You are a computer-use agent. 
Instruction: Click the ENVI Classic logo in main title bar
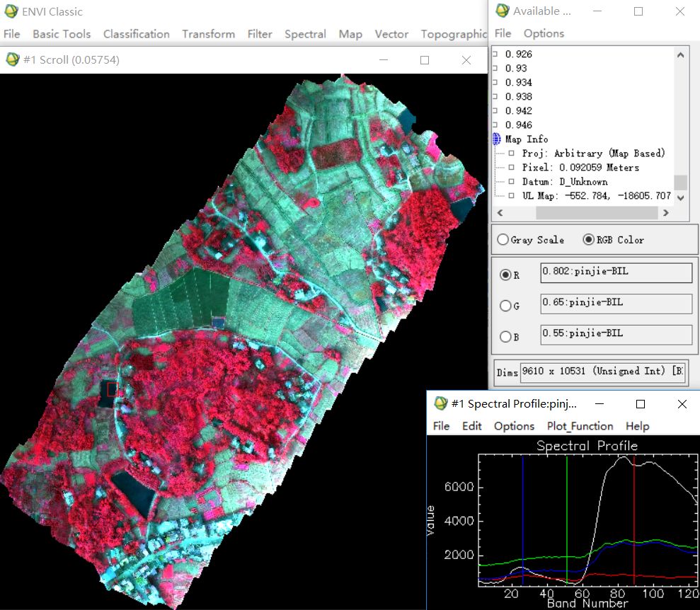[11, 11]
